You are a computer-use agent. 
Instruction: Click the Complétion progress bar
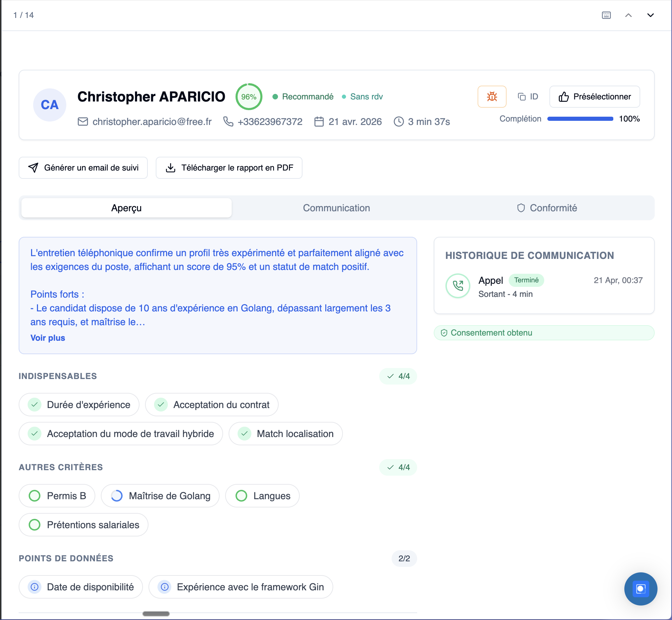[580, 119]
